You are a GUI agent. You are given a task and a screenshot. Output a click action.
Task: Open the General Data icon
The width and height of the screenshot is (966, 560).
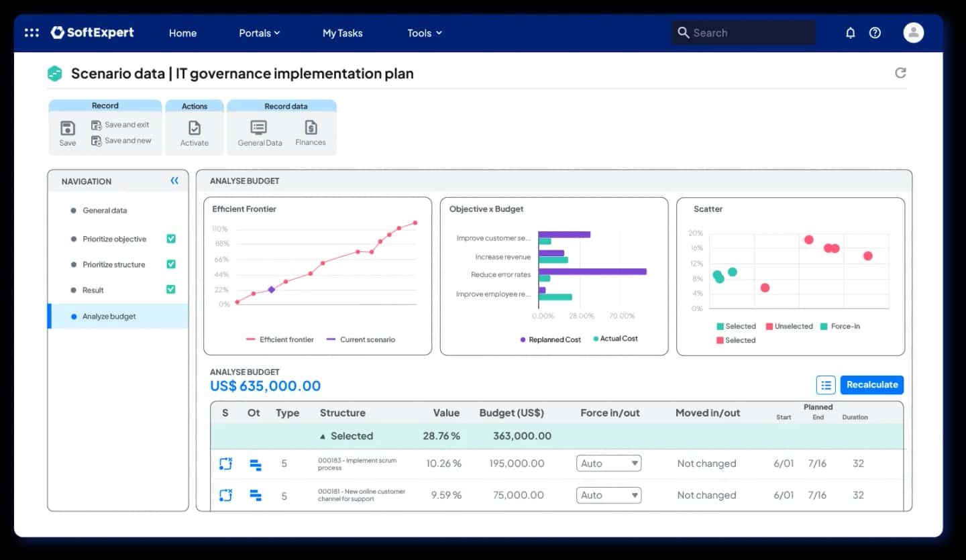[x=259, y=127]
